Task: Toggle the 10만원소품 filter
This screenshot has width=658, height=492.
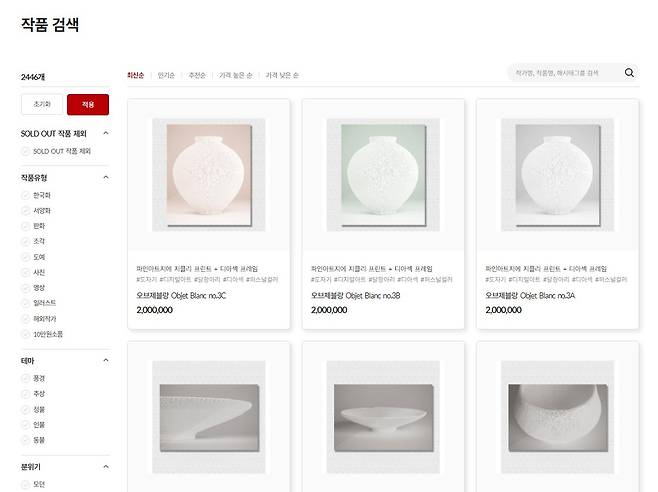Action: (x=25, y=334)
